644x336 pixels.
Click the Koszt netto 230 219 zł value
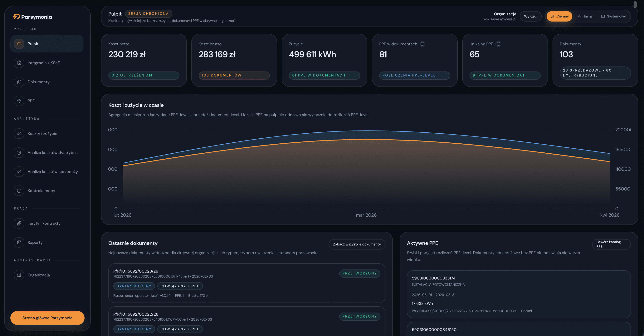pos(127,54)
